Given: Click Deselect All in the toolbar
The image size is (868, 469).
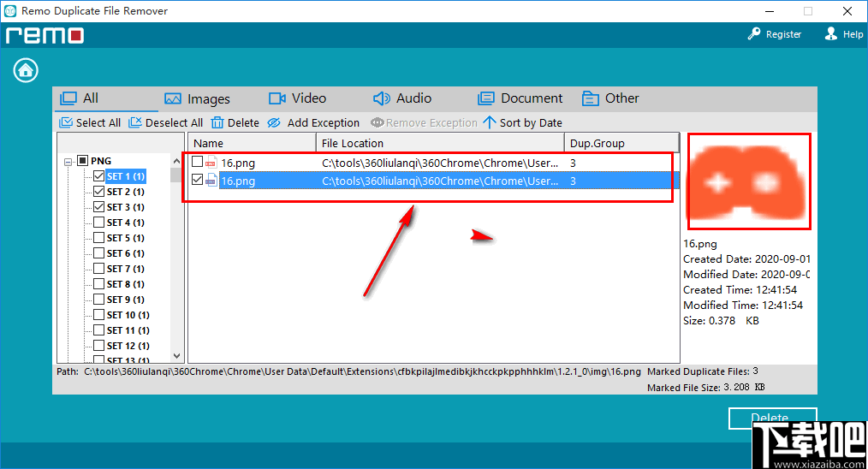Looking at the screenshot, I should click(165, 123).
